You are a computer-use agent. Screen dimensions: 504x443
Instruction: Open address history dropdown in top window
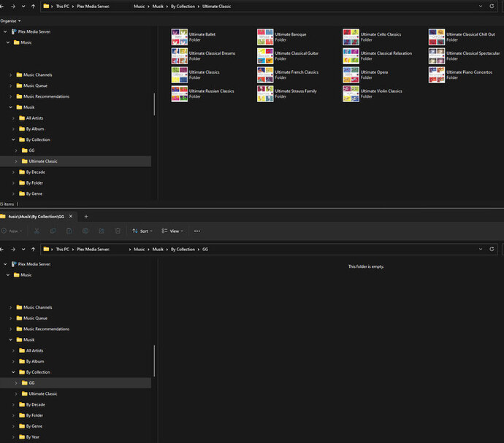click(x=481, y=6)
